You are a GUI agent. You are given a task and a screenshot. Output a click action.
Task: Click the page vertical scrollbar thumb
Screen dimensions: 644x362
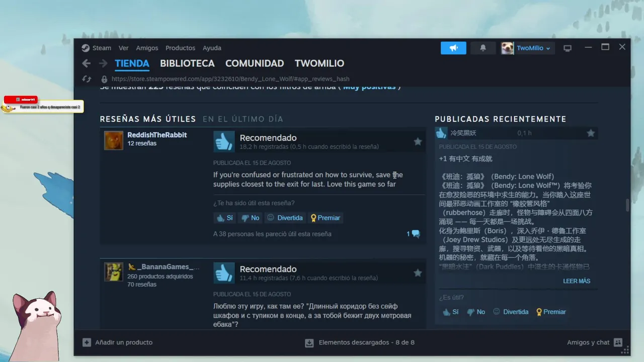tap(627, 205)
